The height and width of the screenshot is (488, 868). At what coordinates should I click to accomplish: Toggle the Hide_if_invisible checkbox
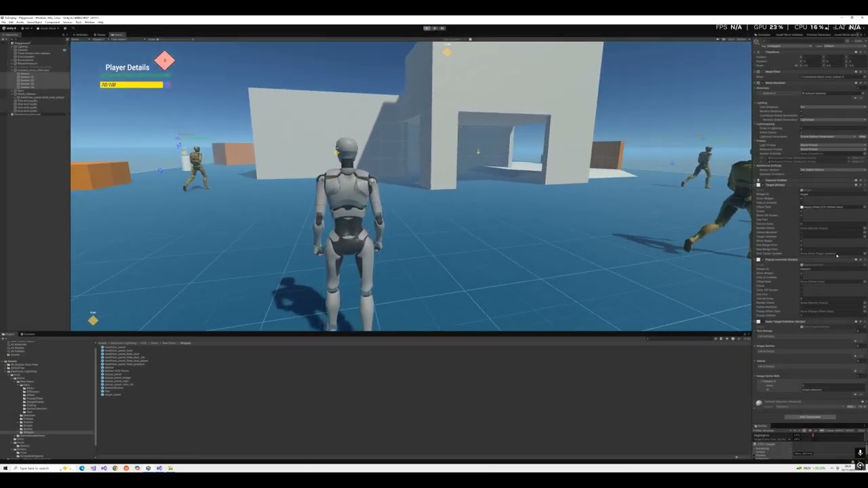point(802,203)
